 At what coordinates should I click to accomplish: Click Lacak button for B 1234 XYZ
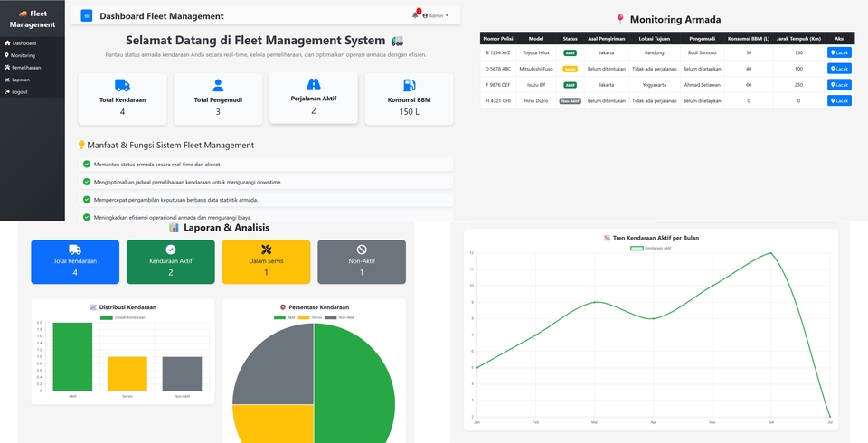tap(839, 52)
